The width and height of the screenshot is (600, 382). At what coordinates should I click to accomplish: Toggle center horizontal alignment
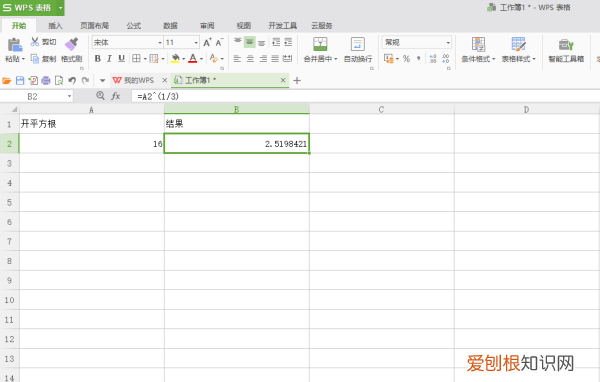(250, 58)
